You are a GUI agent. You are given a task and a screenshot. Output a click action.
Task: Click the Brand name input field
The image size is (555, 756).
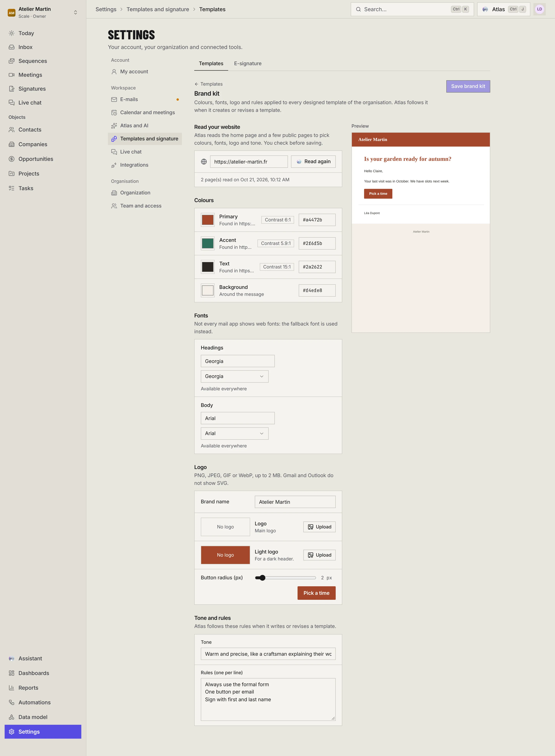(x=295, y=502)
